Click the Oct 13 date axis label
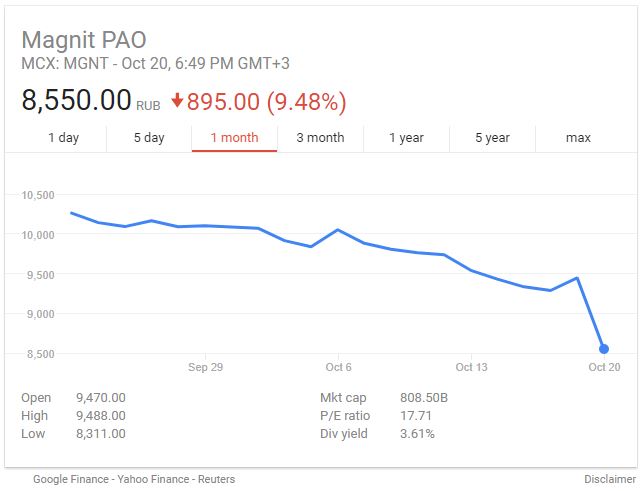The image size is (644, 491). [x=472, y=367]
